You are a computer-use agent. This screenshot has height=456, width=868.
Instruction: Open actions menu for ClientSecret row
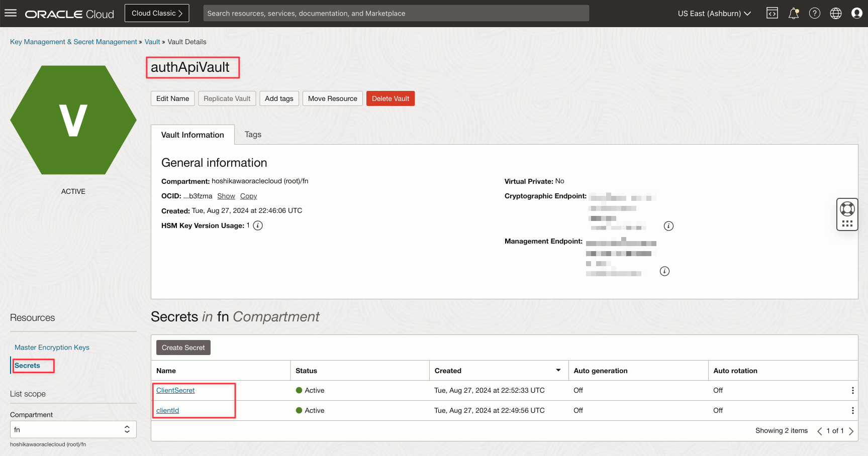pos(852,391)
